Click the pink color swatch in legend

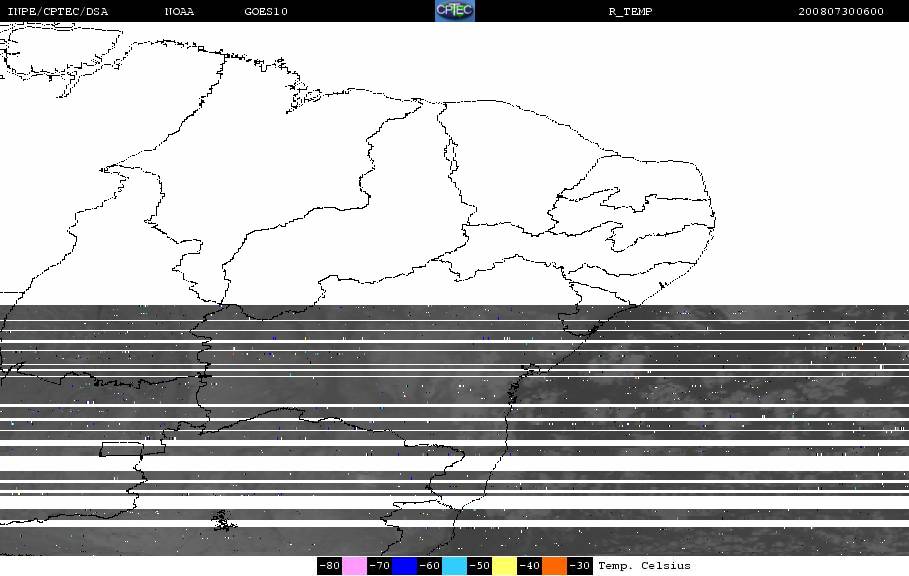pyautogui.click(x=354, y=566)
